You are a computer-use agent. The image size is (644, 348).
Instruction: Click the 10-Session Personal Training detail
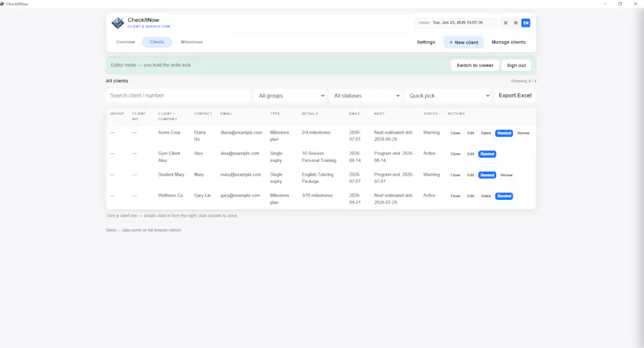[x=319, y=157]
